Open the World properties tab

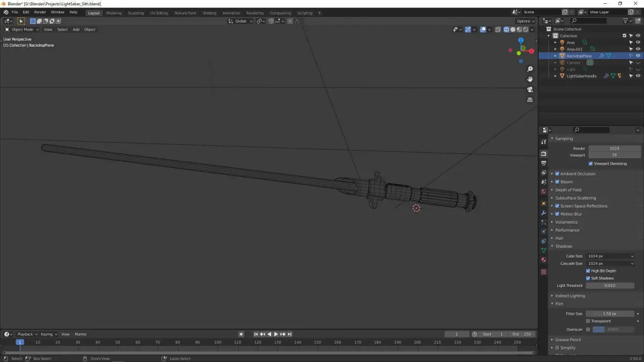click(x=544, y=191)
